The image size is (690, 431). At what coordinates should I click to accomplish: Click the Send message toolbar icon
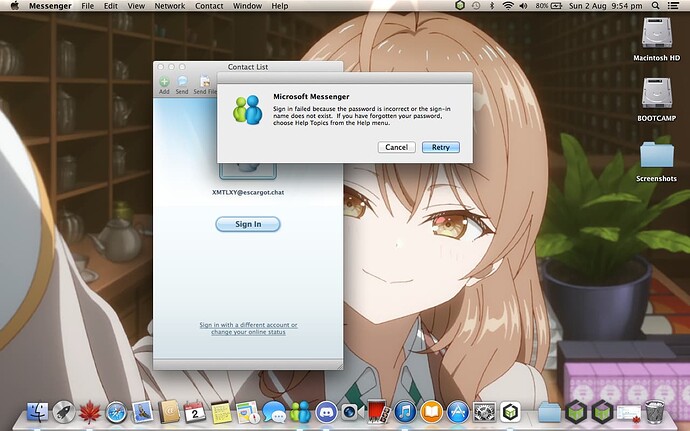pyautogui.click(x=182, y=85)
